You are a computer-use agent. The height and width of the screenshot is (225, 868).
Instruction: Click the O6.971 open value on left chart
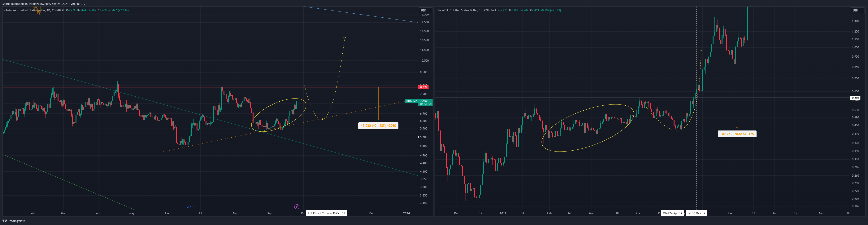71,11
